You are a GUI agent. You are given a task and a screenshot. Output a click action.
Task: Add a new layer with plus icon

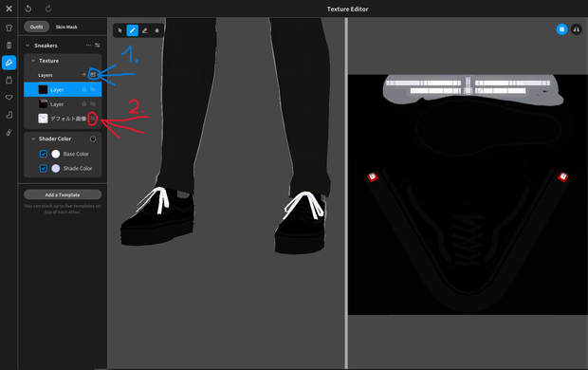pyautogui.click(x=84, y=75)
